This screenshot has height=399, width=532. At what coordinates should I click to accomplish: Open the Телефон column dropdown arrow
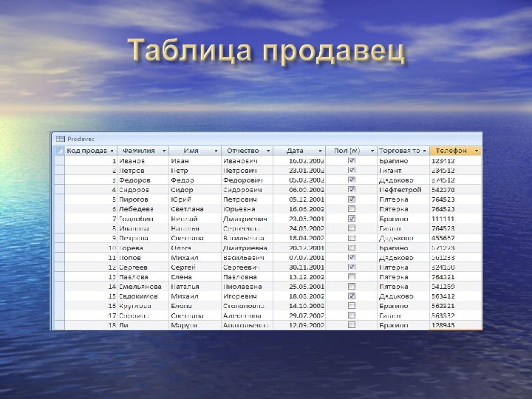point(477,151)
